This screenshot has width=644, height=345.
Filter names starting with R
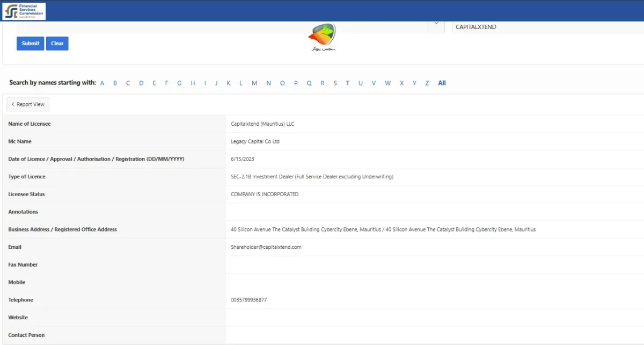click(x=323, y=83)
